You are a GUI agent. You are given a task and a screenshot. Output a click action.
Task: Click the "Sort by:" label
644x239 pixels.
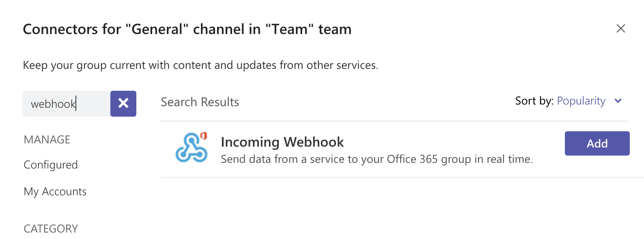(x=534, y=101)
